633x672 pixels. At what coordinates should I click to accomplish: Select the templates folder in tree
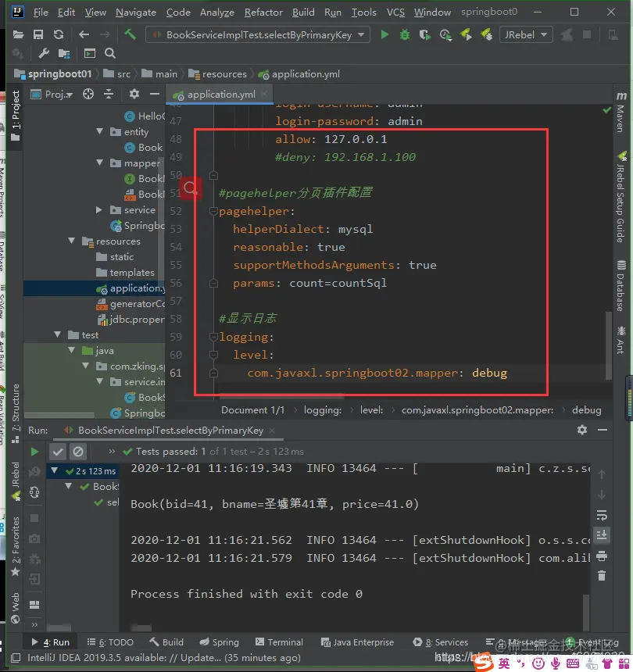pos(125,272)
